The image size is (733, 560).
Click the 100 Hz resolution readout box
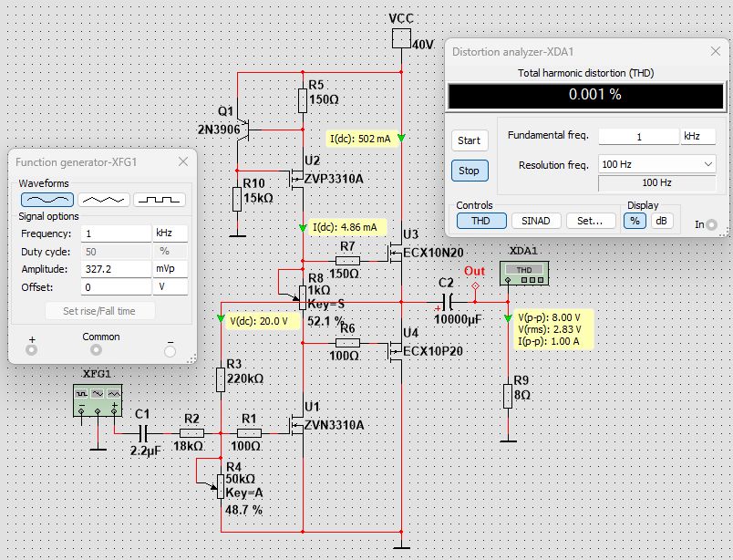(x=656, y=182)
